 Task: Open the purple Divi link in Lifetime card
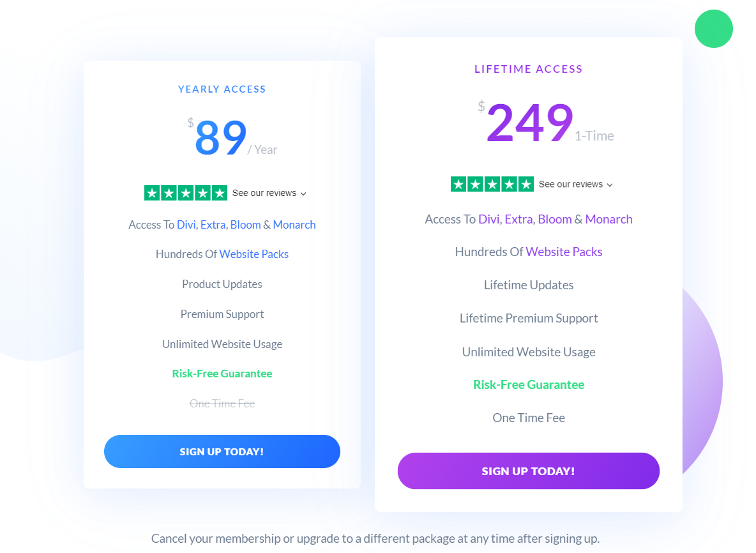coord(489,219)
